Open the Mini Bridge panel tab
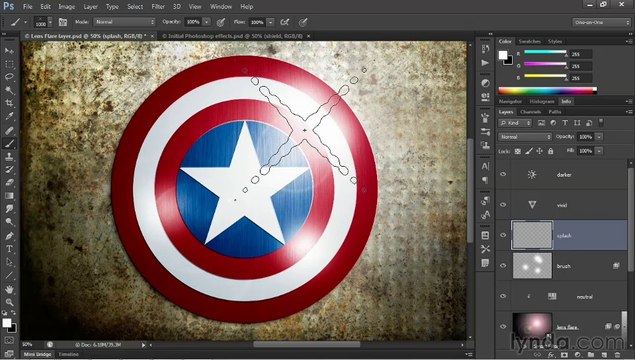The width and height of the screenshot is (635, 360). pos(37,354)
